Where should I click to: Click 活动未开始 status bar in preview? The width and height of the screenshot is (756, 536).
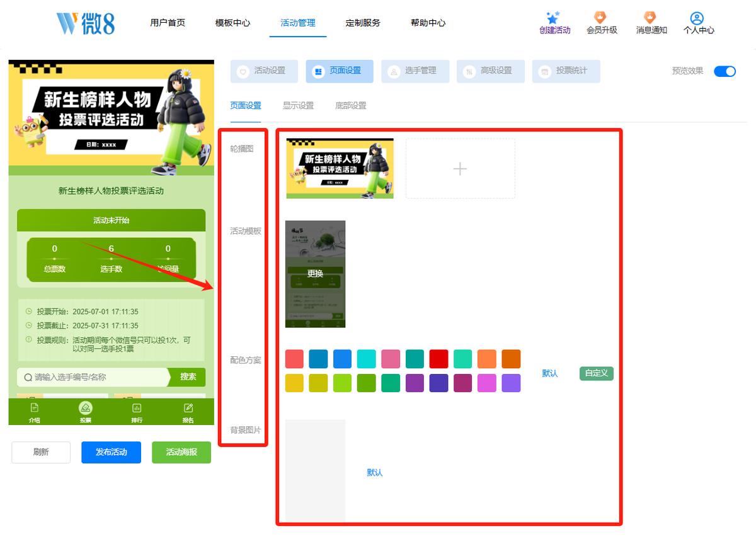pyautogui.click(x=111, y=220)
